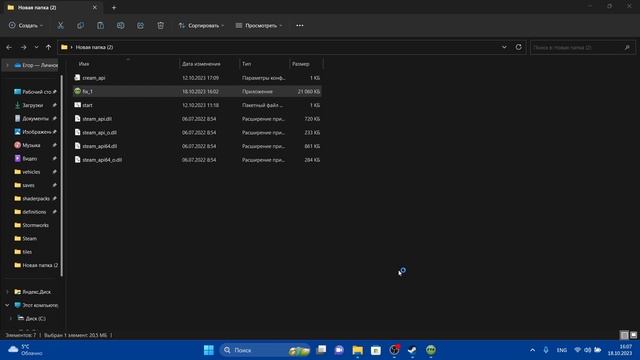Click the search magnifier icon in Explorer
This screenshot has height=360, width=640.
627,47
